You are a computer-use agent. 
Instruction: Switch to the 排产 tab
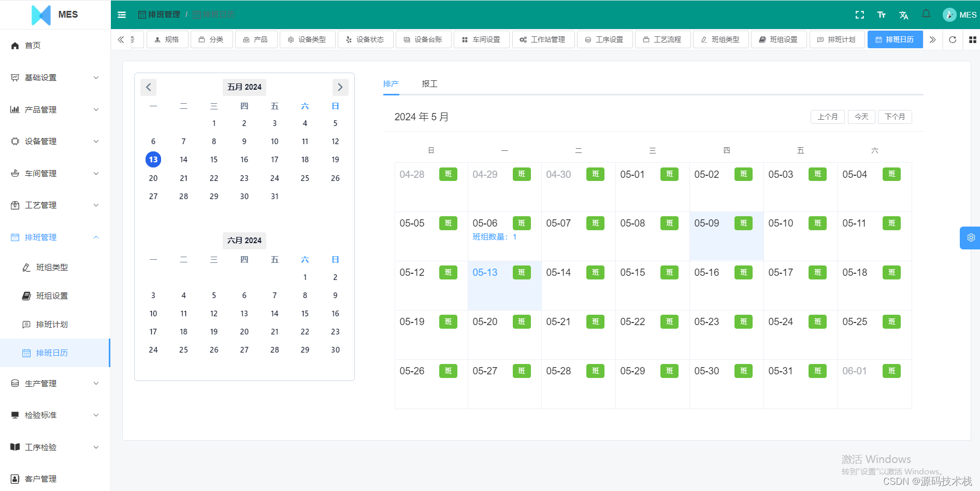click(x=391, y=84)
